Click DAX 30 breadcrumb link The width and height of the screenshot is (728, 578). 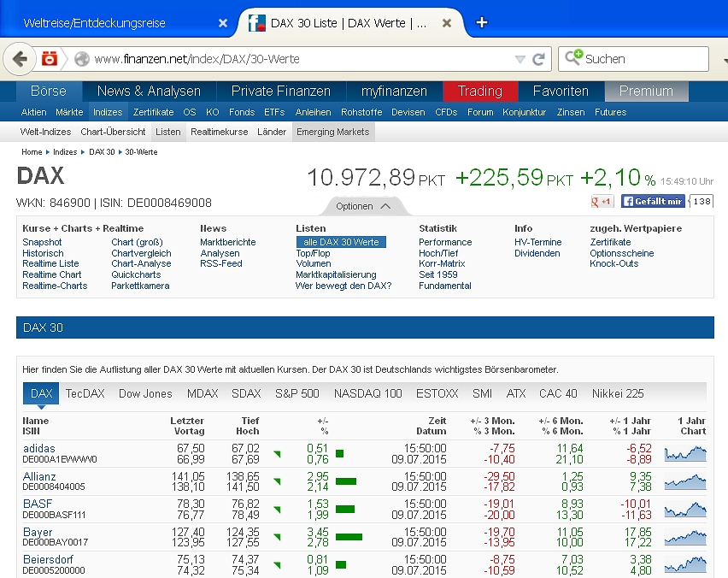pos(102,152)
